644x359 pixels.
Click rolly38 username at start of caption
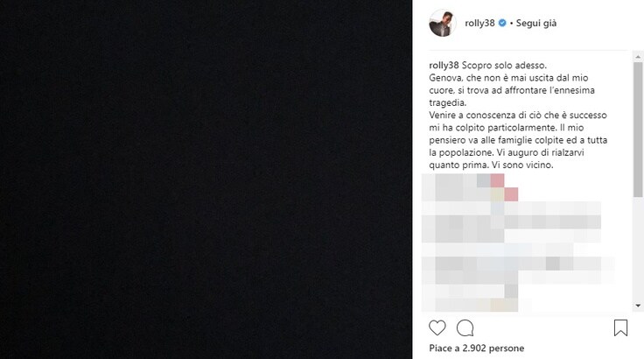[444, 66]
